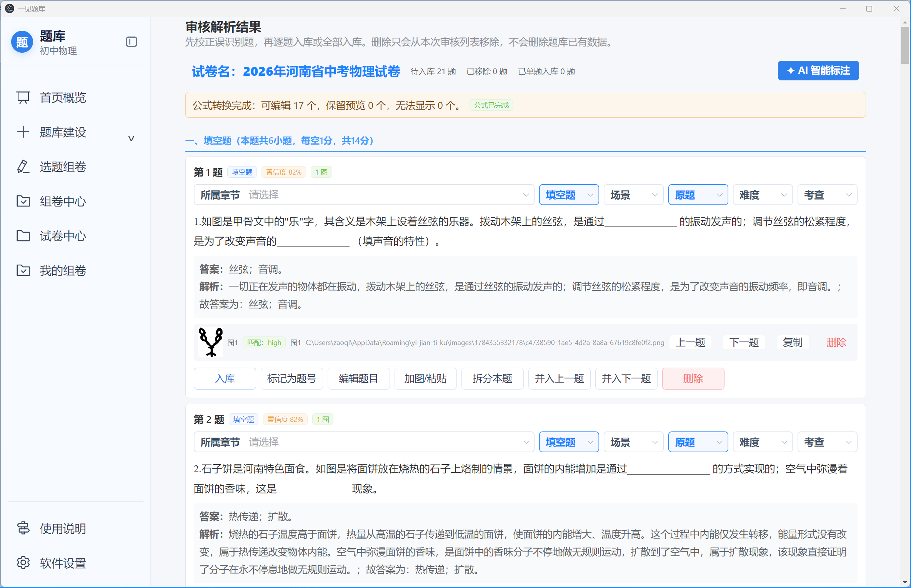The image size is (911, 588).
Task: Open 考查 dropdown in question 1
Action: pyautogui.click(x=827, y=195)
